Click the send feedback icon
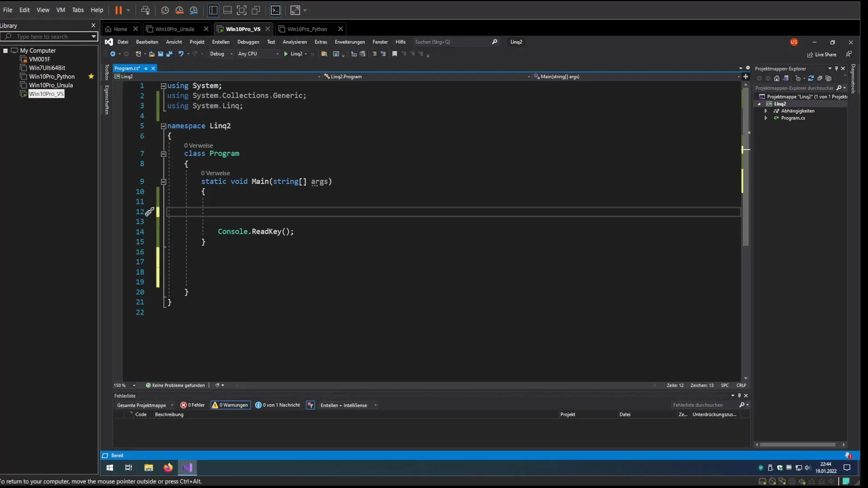This screenshot has width=868, height=488. 849,54
